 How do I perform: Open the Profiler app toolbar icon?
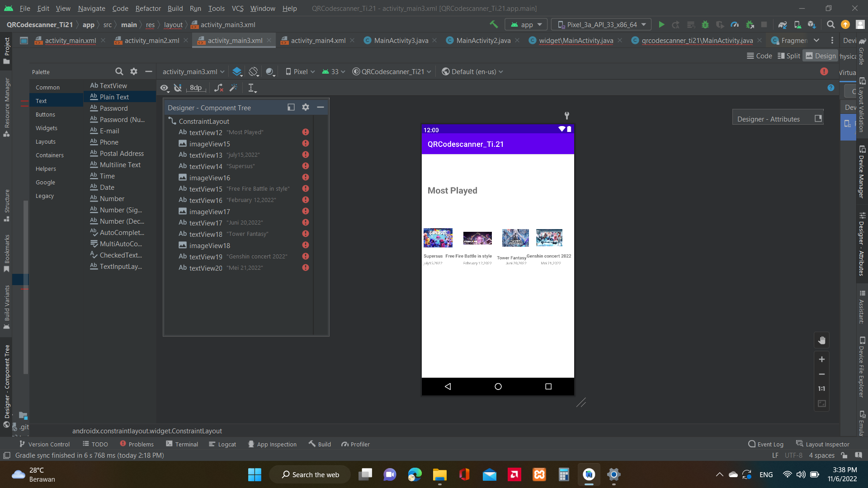tap(735, 24)
